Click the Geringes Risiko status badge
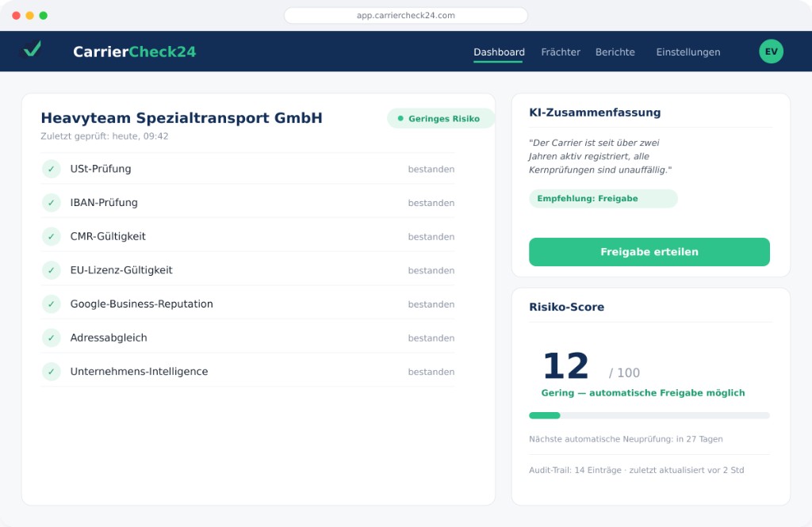Image resolution: width=812 pixels, height=527 pixels. [x=441, y=119]
